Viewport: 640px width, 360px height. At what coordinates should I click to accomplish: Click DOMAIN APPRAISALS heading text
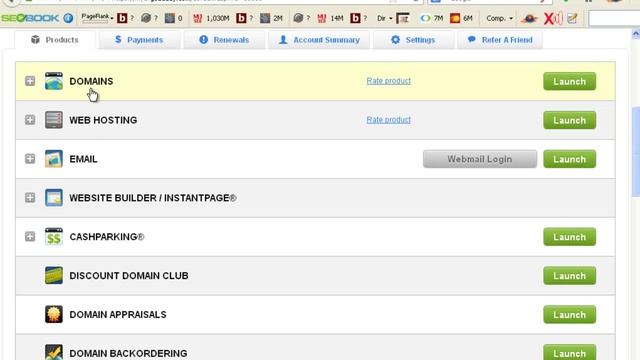click(x=118, y=315)
